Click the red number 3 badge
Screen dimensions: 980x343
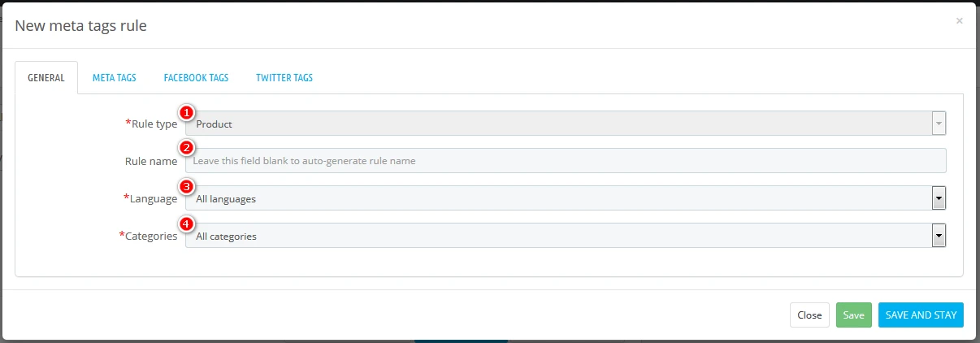pos(186,186)
